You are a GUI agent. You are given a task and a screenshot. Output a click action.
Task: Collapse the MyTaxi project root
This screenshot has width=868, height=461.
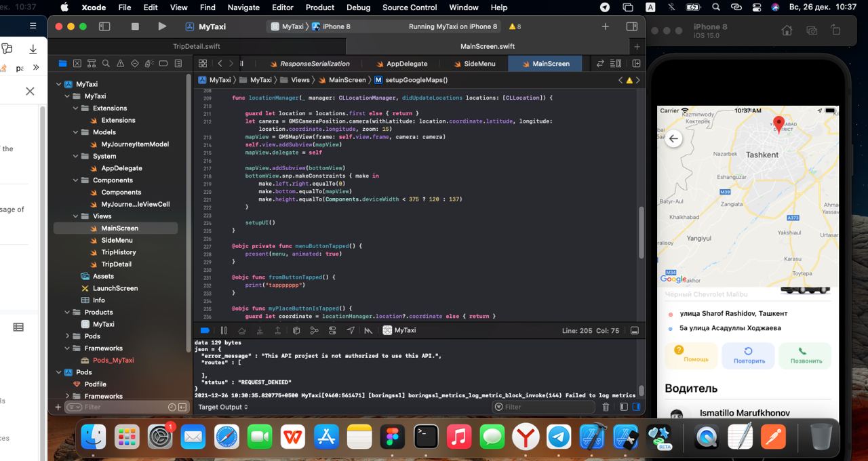tap(58, 84)
